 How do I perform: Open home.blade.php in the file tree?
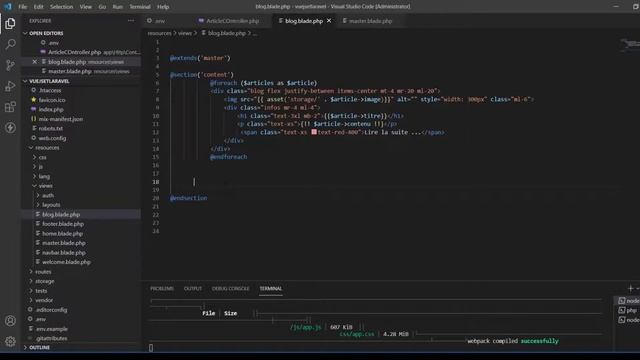(62, 233)
